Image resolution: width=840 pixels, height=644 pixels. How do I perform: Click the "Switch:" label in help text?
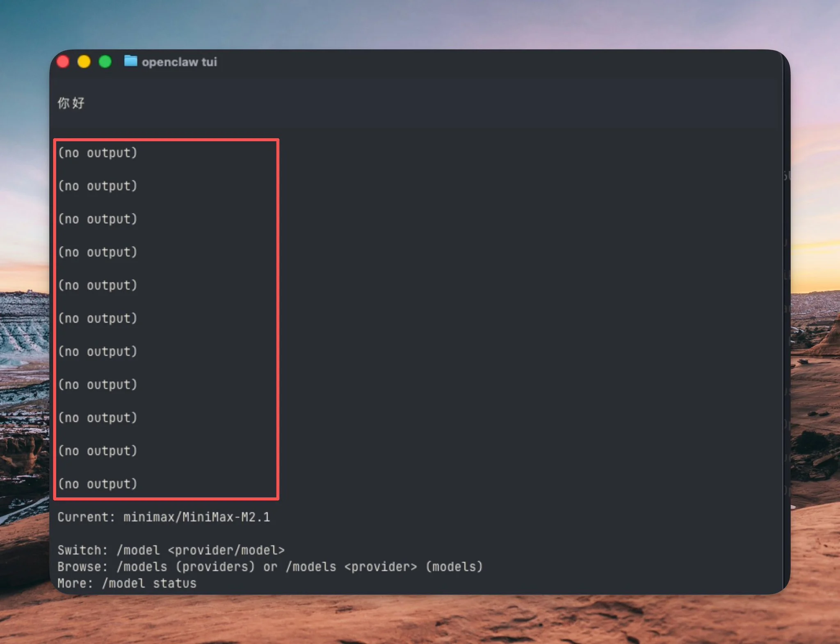point(82,550)
